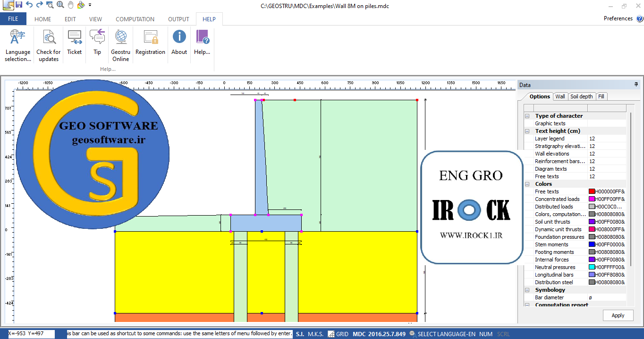Open Preferences in the top right
644x339 pixels.
click(618, 18)
